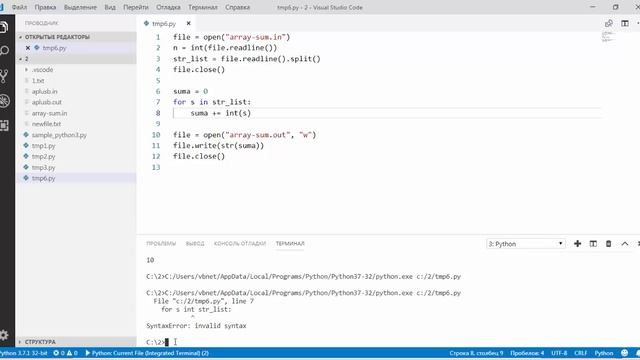Screen dimensions: 640x360
Task: Open errors and warnings count in status bar
Action: pos(65,353)
